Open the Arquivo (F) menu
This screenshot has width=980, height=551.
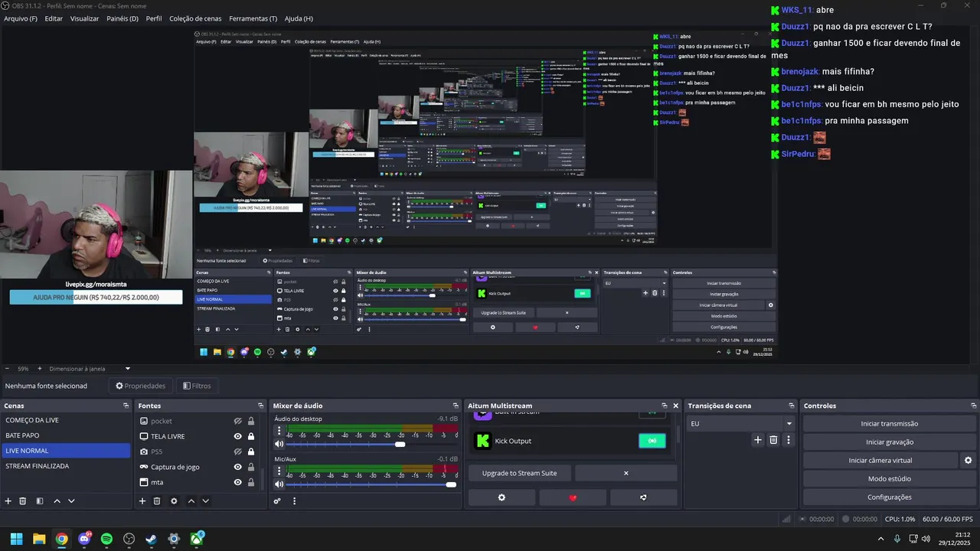[x=21, y=18]
